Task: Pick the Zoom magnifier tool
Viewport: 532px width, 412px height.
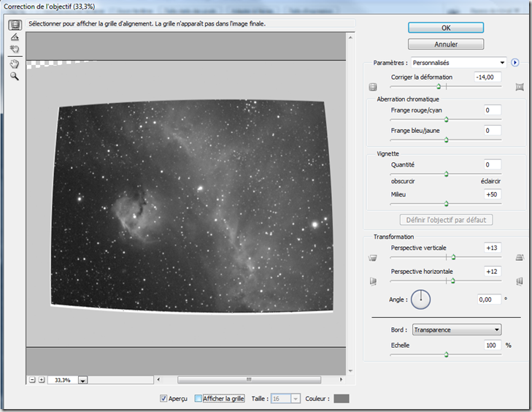Action: pos(14,76)
